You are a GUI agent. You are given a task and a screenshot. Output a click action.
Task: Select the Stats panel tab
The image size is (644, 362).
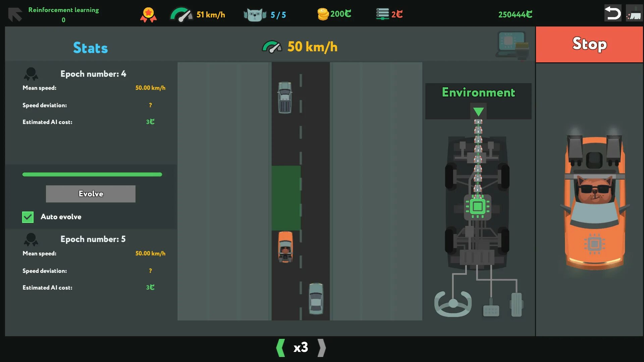click(x=90, y=47)
